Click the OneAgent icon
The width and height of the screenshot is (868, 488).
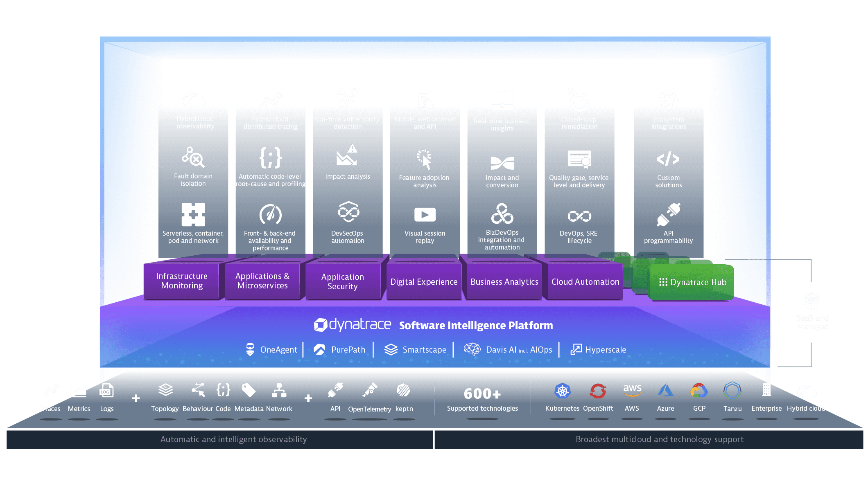click(250, 349)
